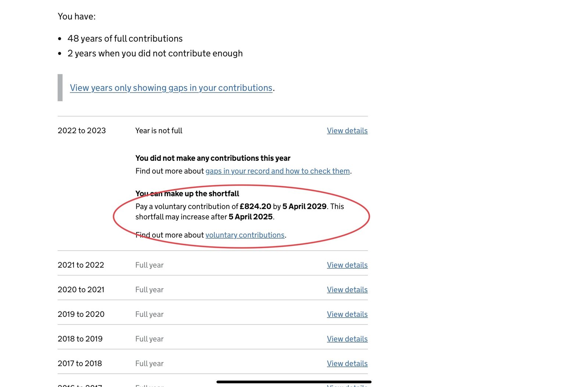588x387 pixels.
Task: Click the £824.20 voluntary contribution amount
Action: click(x=255, y=206)
